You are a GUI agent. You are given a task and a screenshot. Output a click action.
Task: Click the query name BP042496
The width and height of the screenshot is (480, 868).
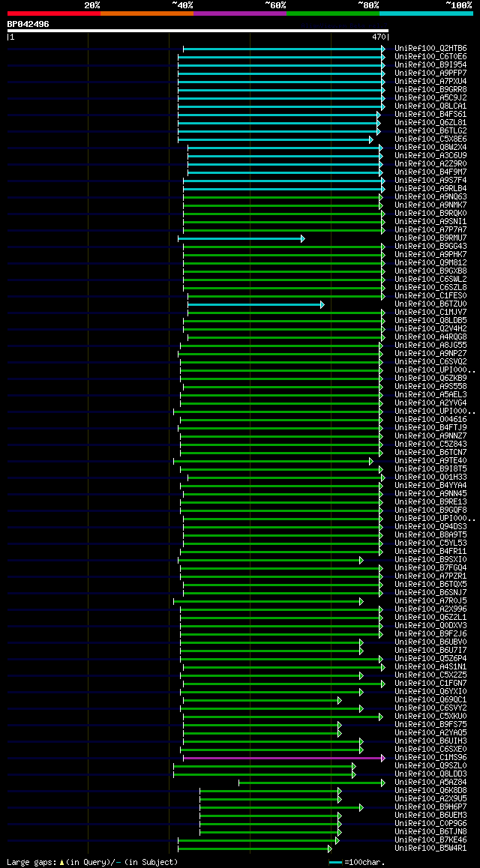[x=28, y=24]
